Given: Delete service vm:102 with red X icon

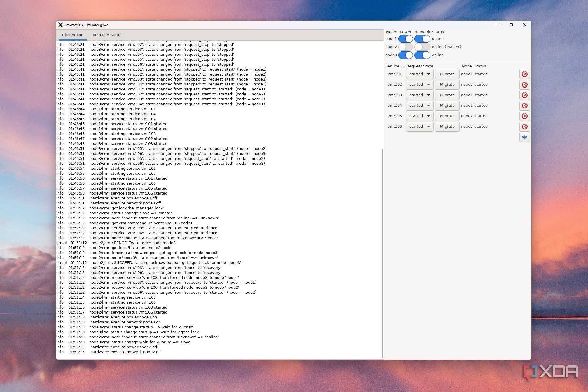Looking at the screenshot, I should coord(524,85).
